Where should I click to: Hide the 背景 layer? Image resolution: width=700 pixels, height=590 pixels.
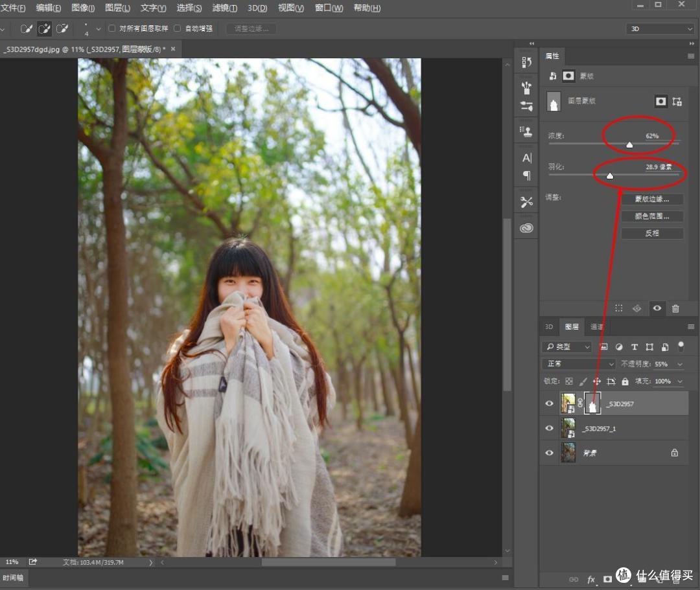[x=549, y=453]
